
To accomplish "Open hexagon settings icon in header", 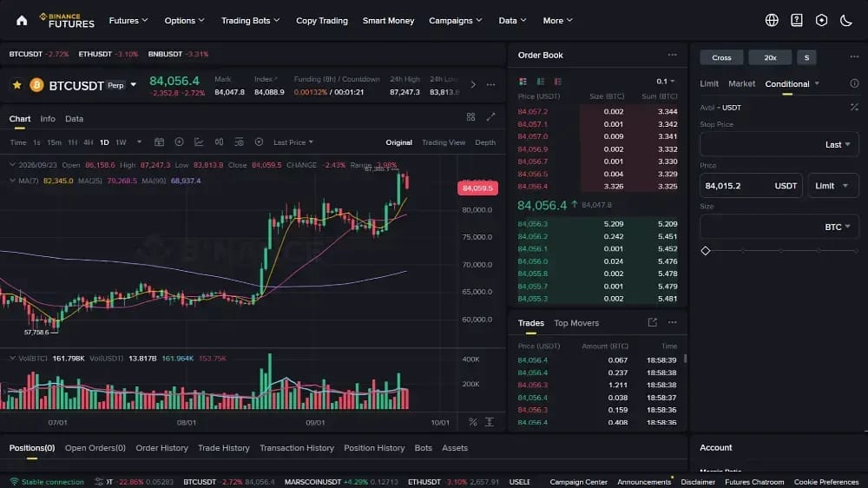I will tap(821, 21).
